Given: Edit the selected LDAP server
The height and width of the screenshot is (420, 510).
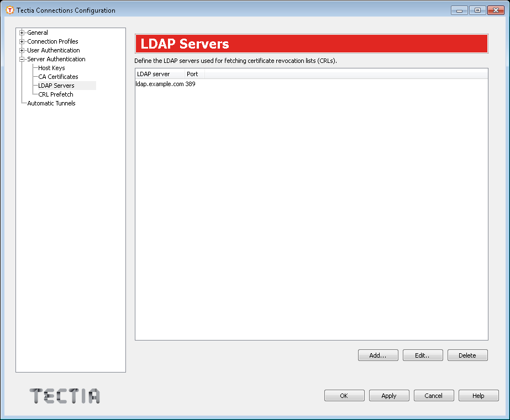Looking at the screenshot, I should point(423,355).
